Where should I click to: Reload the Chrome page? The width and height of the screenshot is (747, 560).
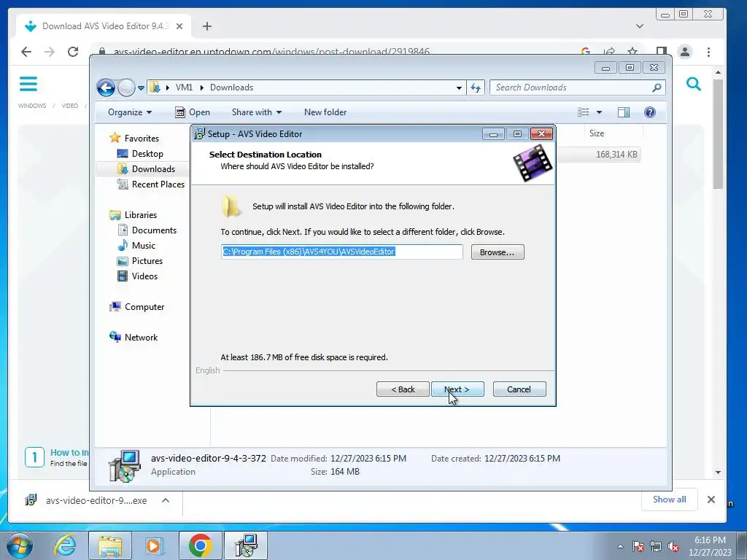[73, 52]
